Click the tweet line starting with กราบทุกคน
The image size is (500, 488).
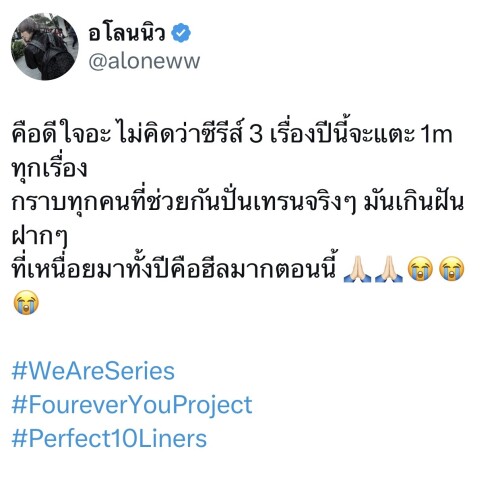(237, 202)
